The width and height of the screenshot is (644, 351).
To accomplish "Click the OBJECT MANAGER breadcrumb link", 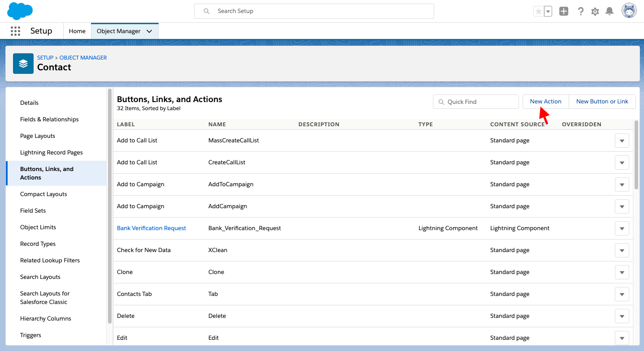I will pos(83,58).
